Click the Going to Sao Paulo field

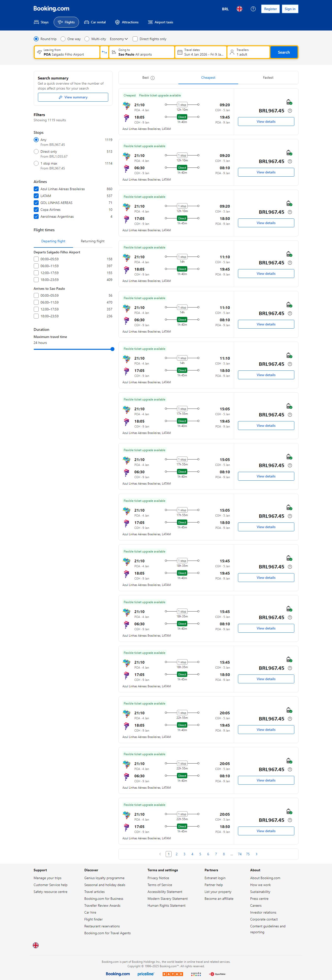pos(141,52)
